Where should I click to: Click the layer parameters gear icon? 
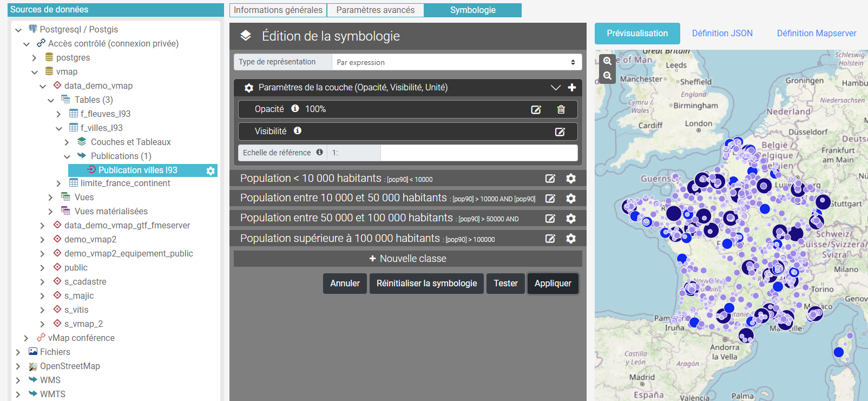pyautogui.click(x=249, y=88)
